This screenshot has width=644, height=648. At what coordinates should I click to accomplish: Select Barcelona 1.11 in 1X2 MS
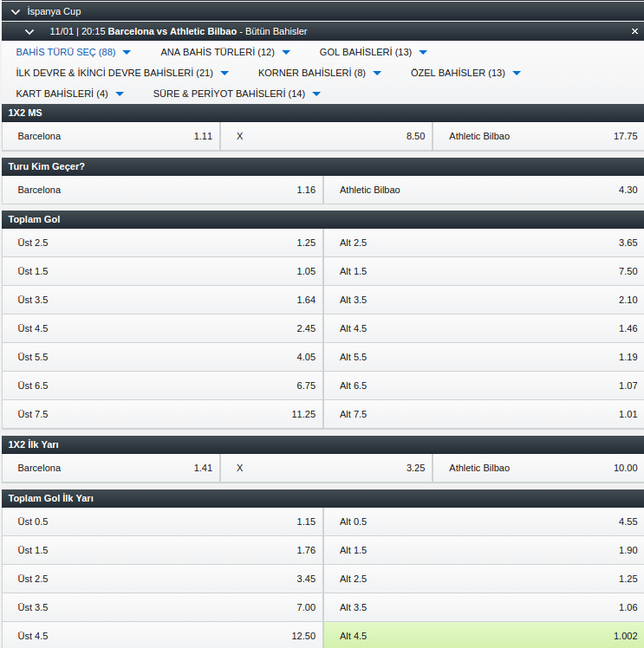tap(111, 136)
